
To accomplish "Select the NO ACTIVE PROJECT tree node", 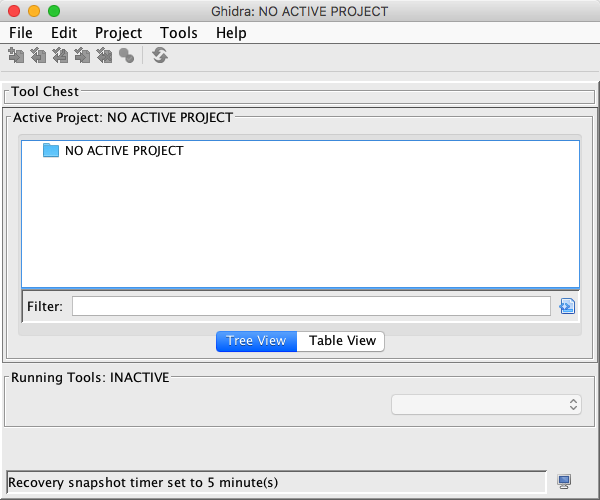I will [123, 151].
